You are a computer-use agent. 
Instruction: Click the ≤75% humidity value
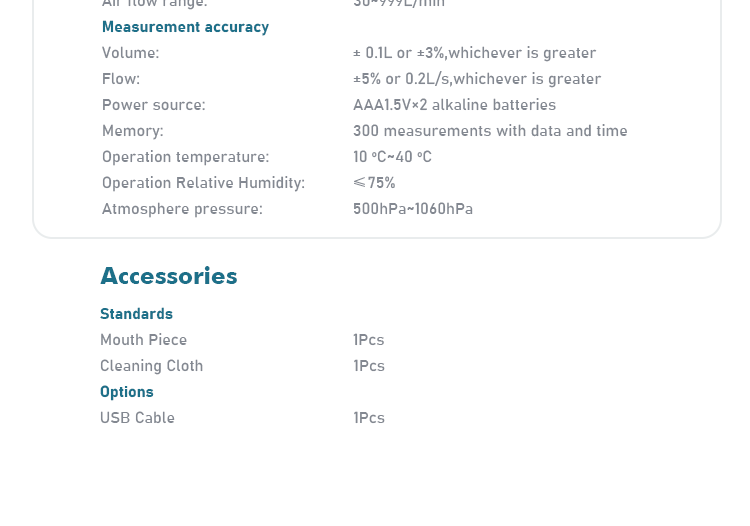(374, 183)
